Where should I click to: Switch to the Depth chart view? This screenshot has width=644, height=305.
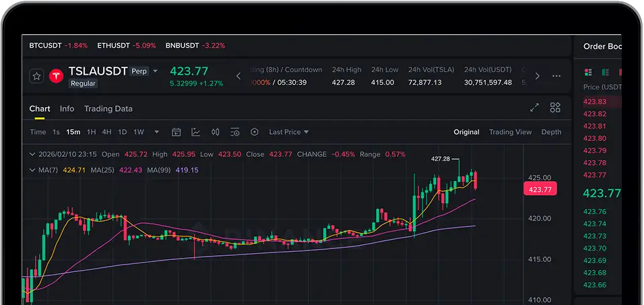551,132
